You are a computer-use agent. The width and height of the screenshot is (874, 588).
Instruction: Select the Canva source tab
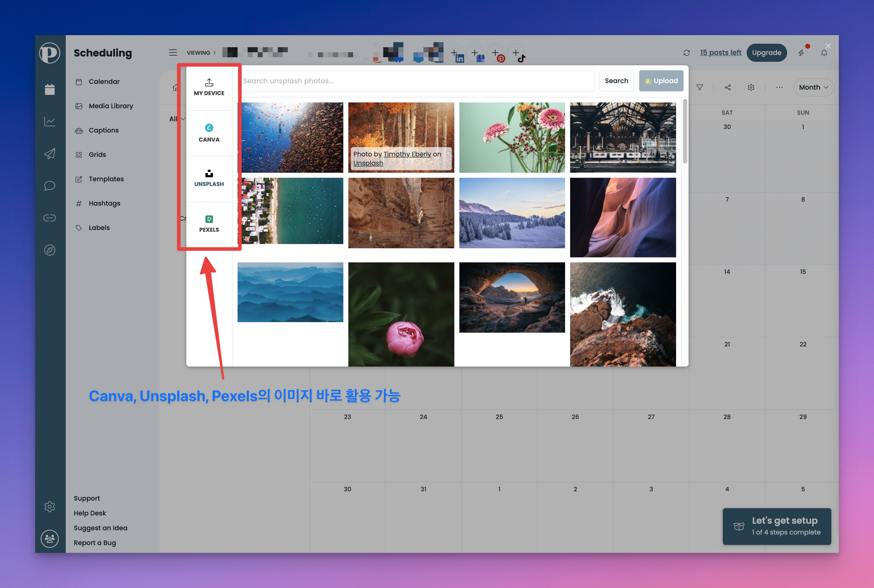209,133
